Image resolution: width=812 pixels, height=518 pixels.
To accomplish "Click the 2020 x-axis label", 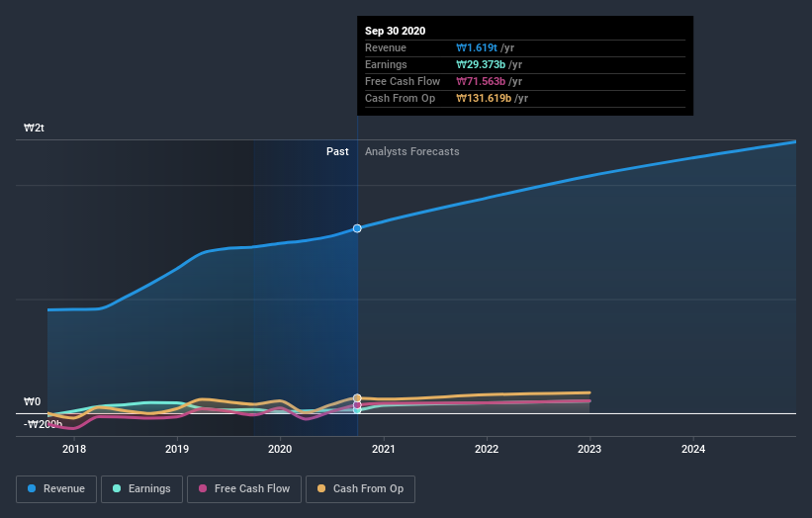I will [x=280, y=449].
